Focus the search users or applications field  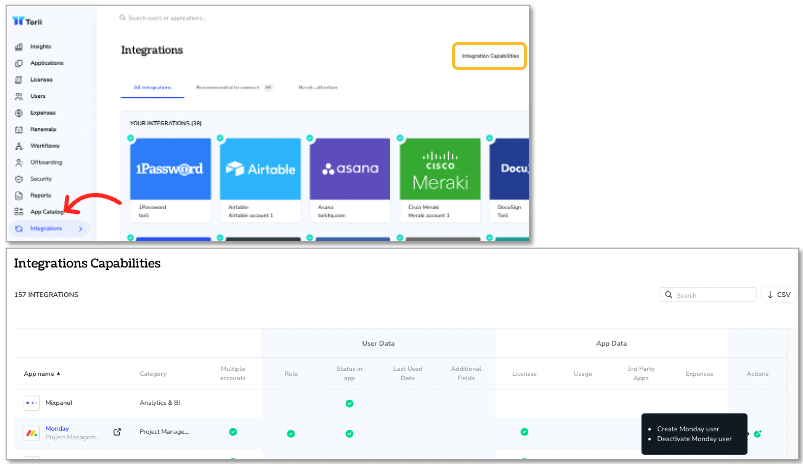[167, 18]
